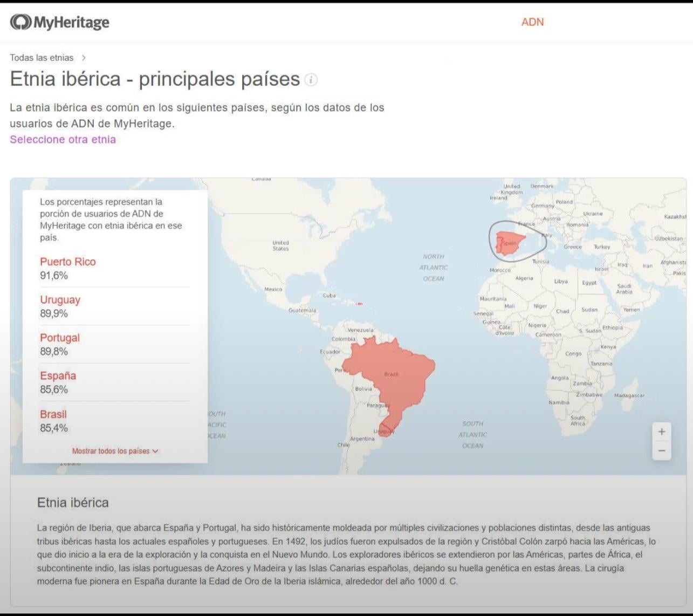Click the 91,6% value under Puerto Rico

54,276
